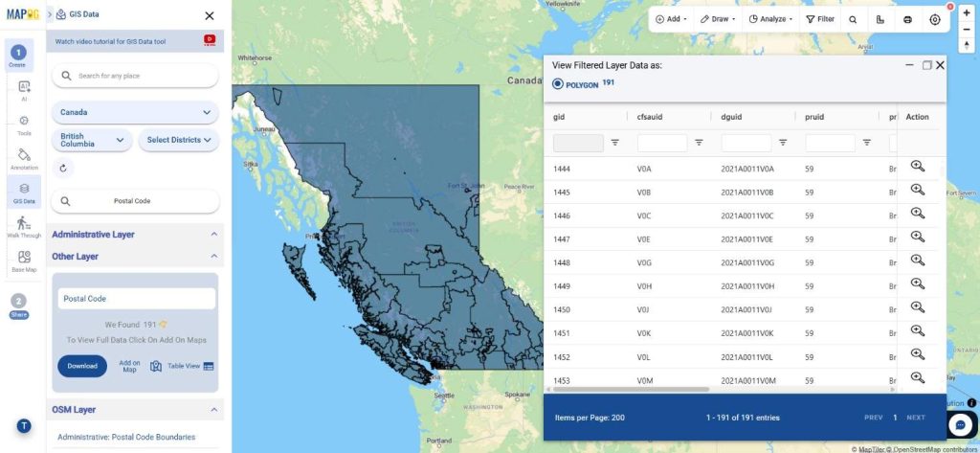Zoom to feature in row 1447
This screenshot has height=453, width=980.
(x=917, y=237)
